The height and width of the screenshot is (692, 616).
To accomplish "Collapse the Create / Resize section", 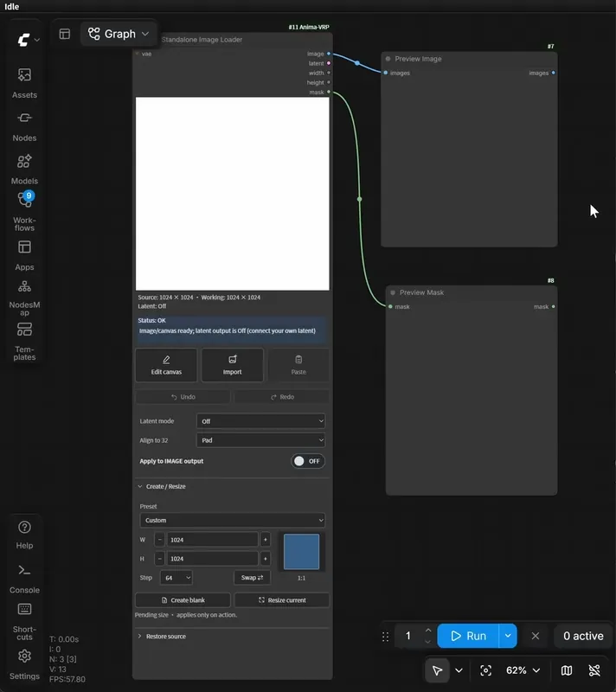I will tap(162, 486).
